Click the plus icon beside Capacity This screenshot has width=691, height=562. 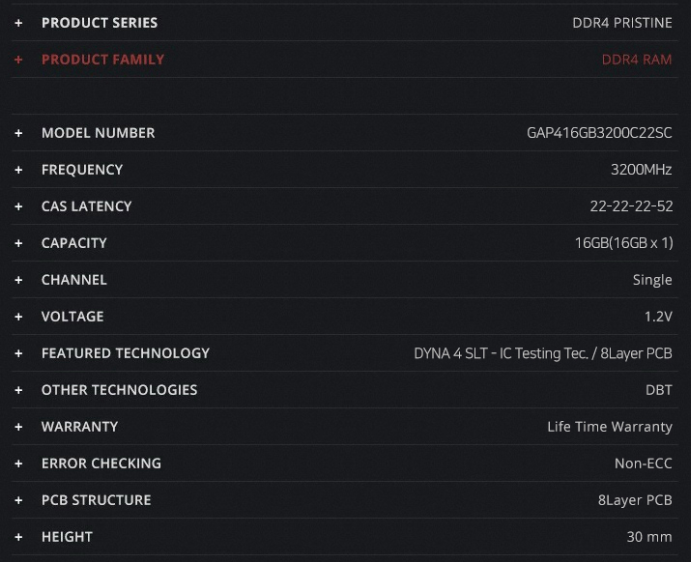coord(19,243)
